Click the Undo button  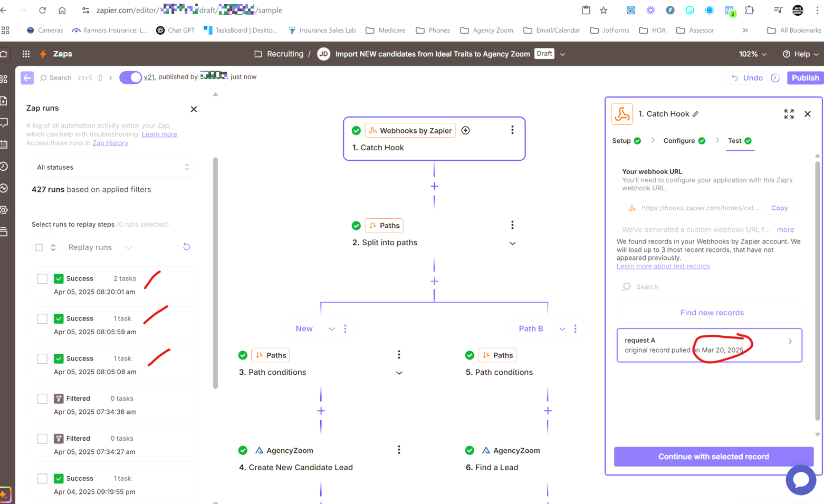746,77
